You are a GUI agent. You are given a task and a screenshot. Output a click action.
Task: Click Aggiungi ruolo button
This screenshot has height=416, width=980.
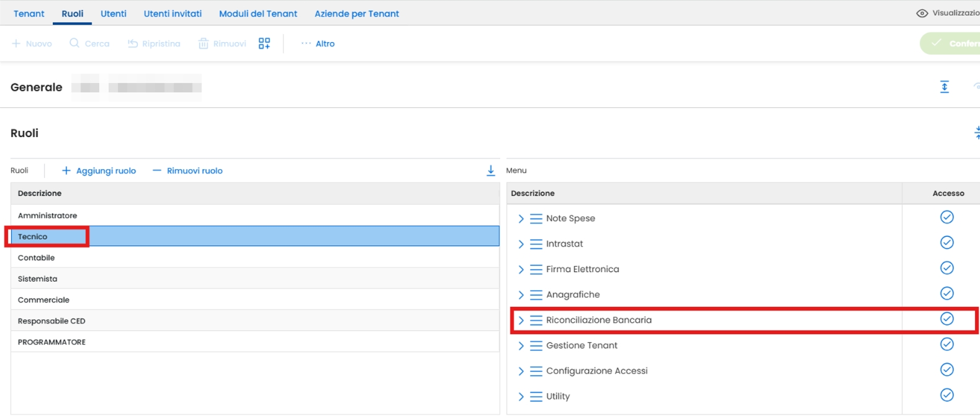99,170
